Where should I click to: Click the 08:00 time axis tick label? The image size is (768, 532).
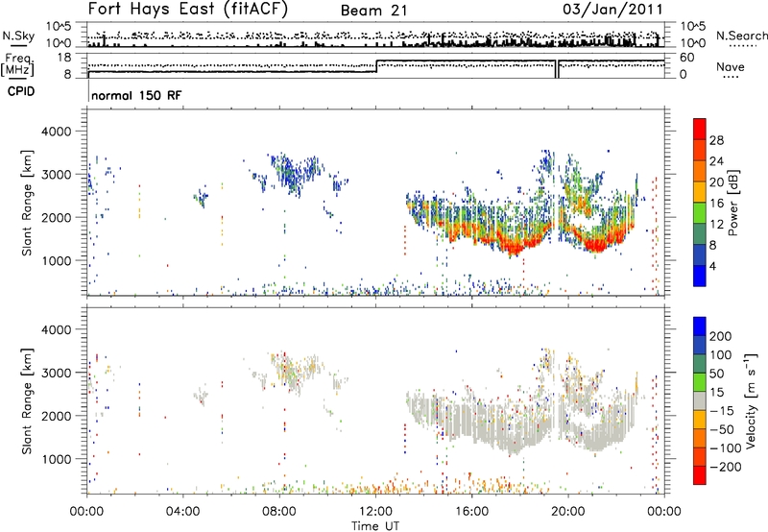coord(279,512)
